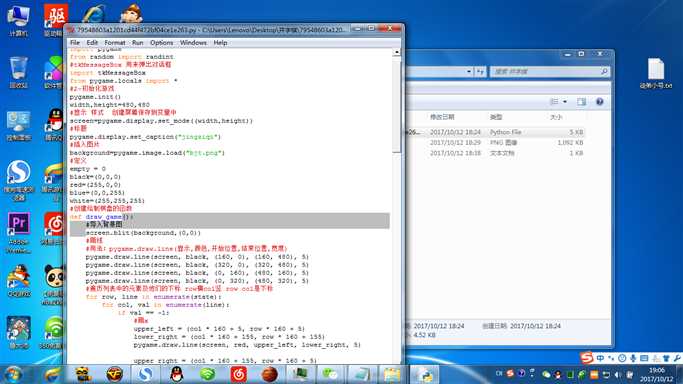
Task: Open the Options menu
Action: pos(162,43)
